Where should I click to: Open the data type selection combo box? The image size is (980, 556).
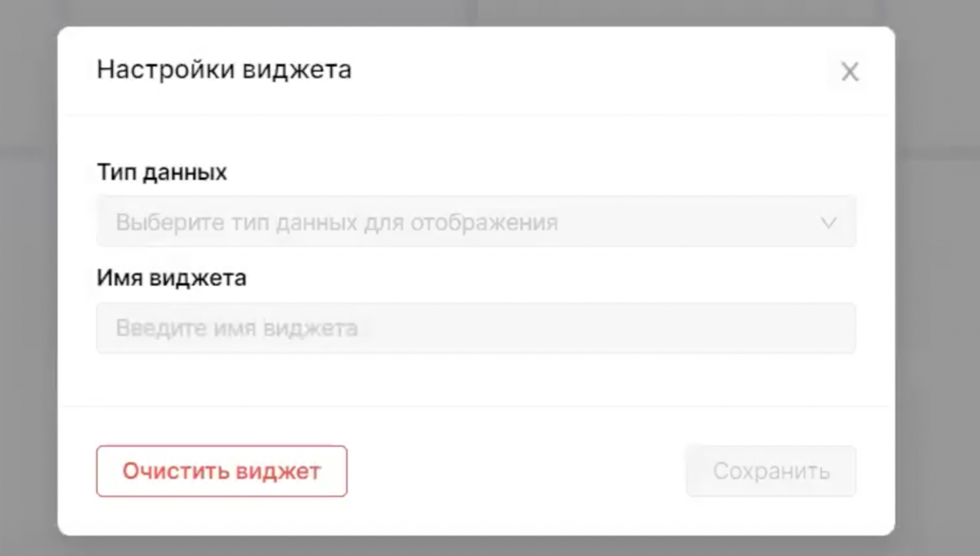pyautogui.click(x=476, y=221)
